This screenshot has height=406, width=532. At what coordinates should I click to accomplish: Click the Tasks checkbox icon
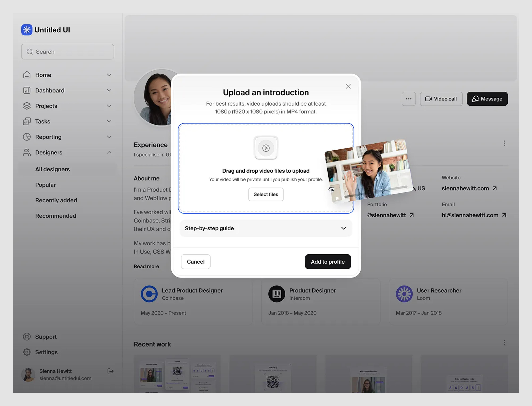(27, 121)
